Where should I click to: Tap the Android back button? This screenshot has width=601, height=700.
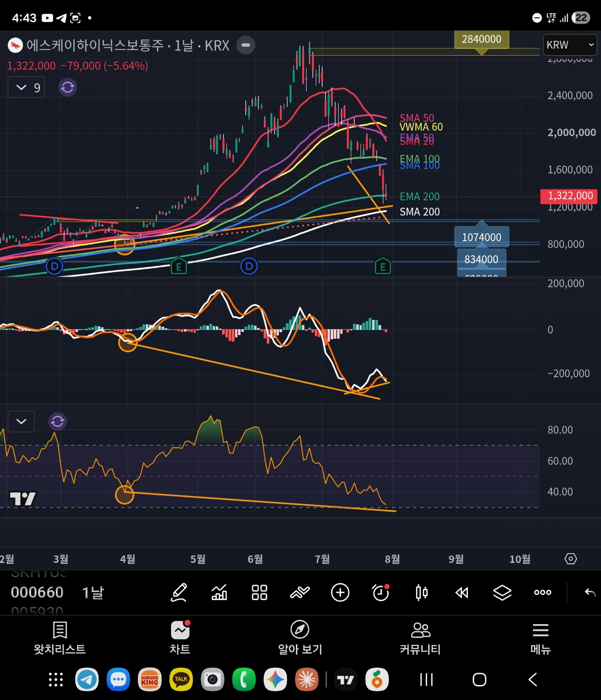532,680
